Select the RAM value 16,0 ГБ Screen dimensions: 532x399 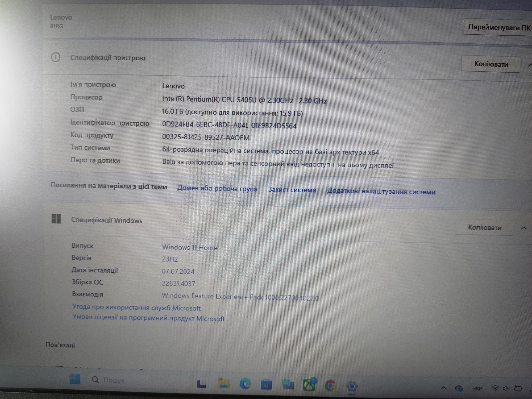coord(232,112)
